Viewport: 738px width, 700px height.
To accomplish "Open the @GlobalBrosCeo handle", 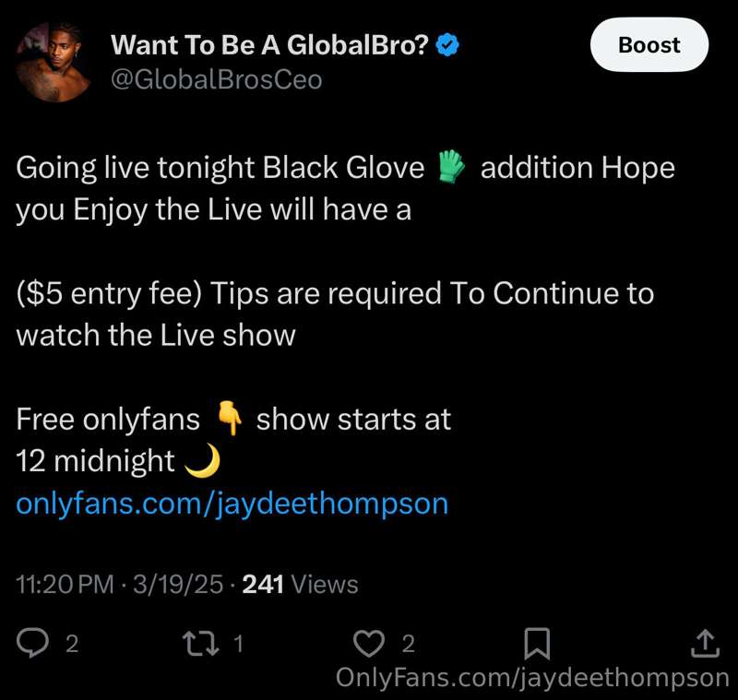I will point(217,79).
